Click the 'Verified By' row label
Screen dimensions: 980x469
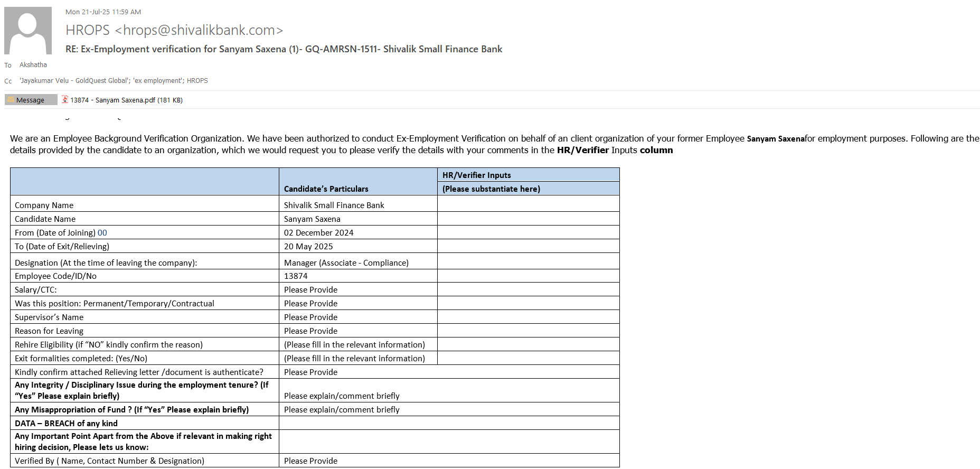tap(109, 461)
